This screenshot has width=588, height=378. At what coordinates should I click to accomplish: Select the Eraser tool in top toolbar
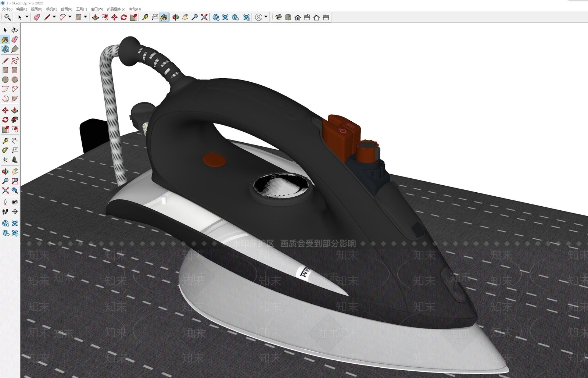pos(37,17)
